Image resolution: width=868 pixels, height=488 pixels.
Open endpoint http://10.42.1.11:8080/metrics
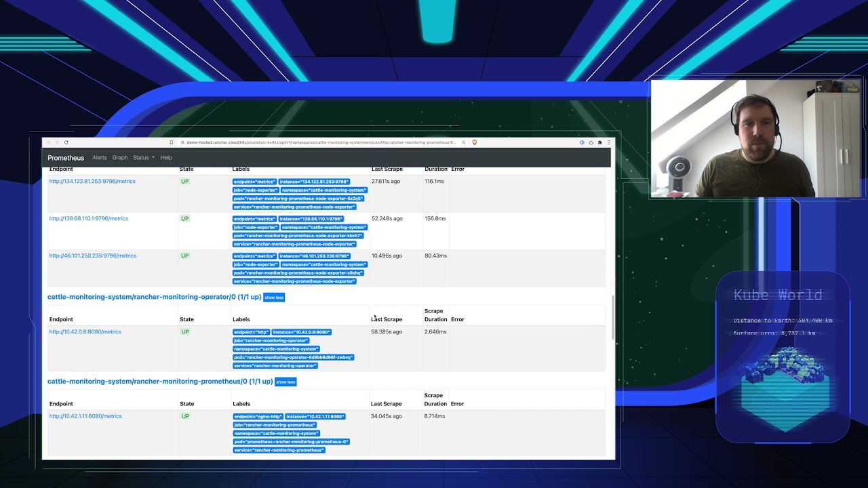coord(85,416)
